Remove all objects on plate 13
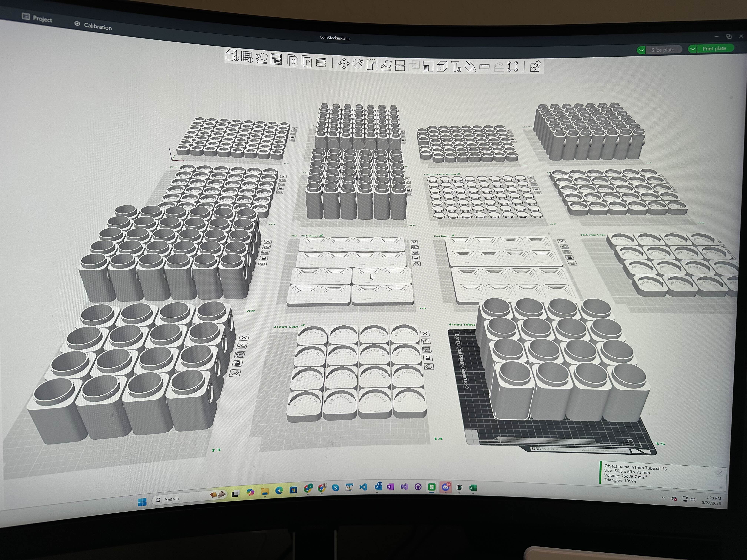This screenshot has width=747, height=560. tap(244, 338)
